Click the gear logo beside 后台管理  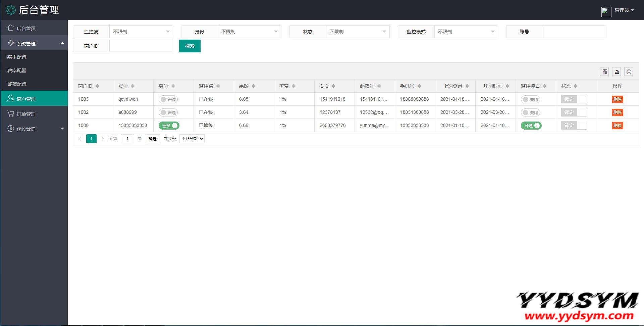pos(11,10)
